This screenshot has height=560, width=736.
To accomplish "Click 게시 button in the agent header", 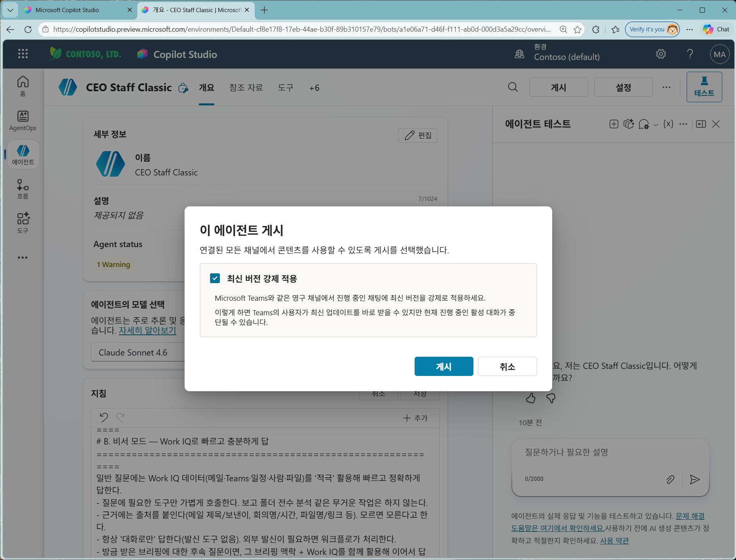I will (x=558, y=87).
